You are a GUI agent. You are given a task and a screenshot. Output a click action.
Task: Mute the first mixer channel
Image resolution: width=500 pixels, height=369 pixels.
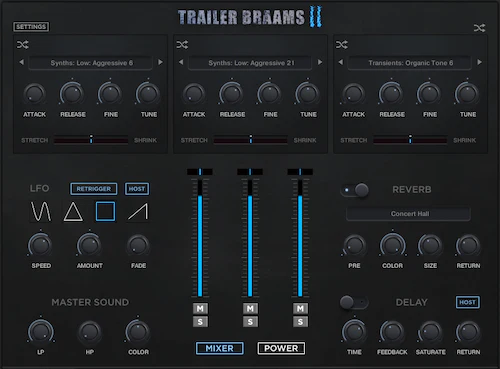(200, 308)
